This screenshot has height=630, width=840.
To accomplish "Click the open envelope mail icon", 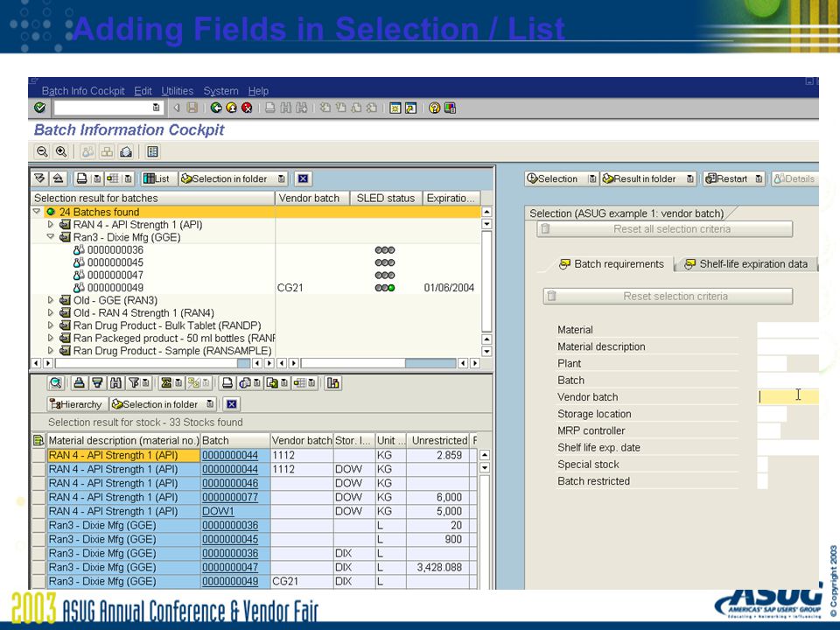I will point(126,151).
